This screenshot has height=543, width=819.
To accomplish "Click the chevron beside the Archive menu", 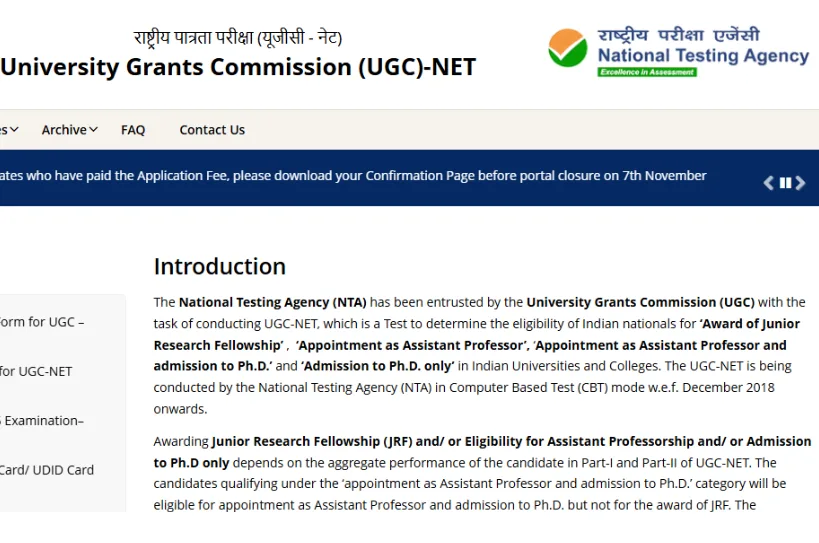I will pos(94,129).
